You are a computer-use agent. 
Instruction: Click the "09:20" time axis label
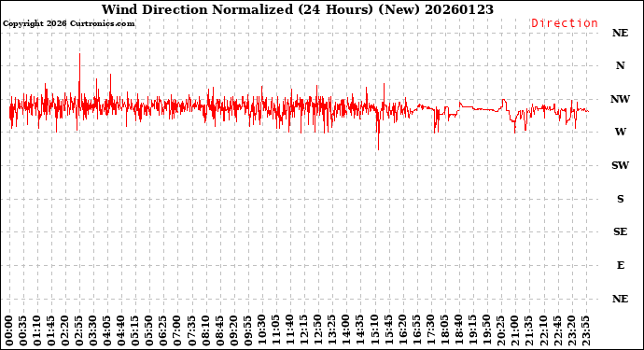(233, 331)
